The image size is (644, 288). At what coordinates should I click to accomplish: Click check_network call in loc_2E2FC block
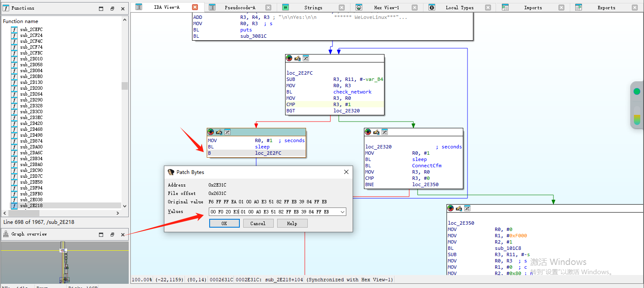point(352,92)
